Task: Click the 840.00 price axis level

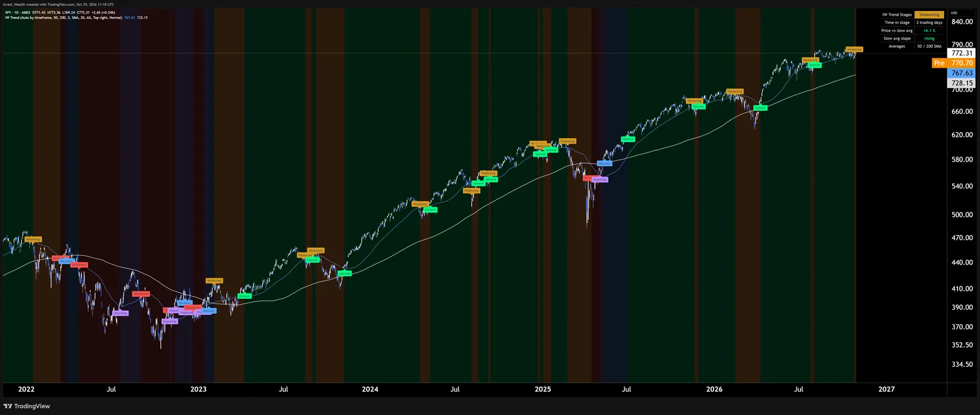Action: click(962, 22)
